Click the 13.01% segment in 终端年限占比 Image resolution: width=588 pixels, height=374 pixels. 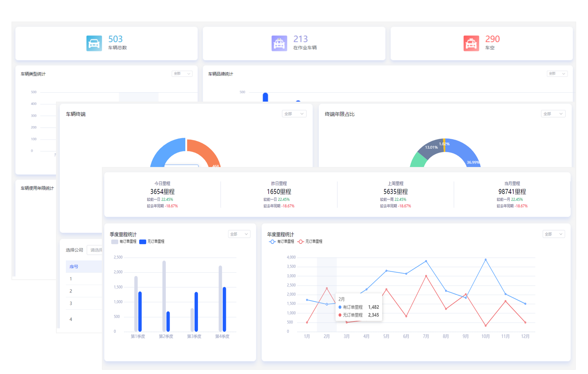[430, 148]
